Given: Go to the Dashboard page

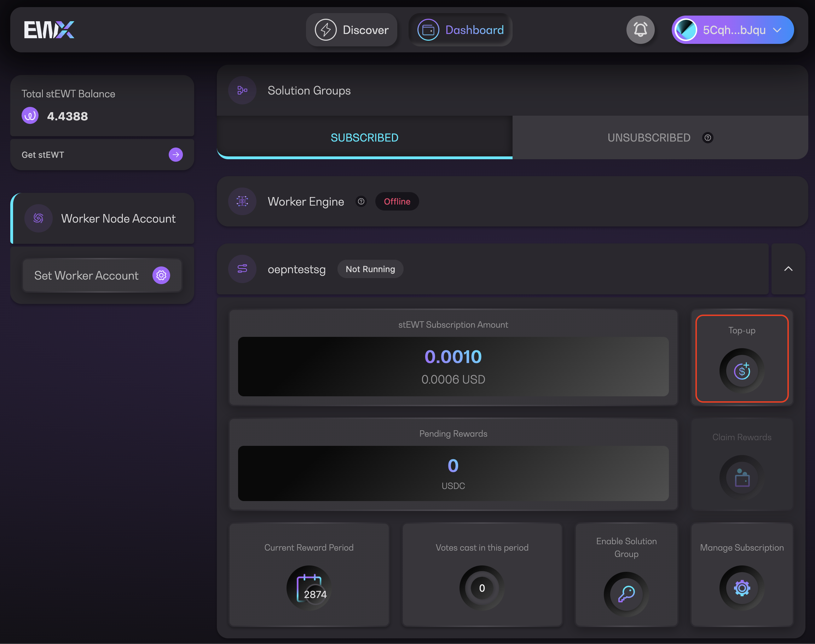Looking at the screenshot, I should 460,30.
